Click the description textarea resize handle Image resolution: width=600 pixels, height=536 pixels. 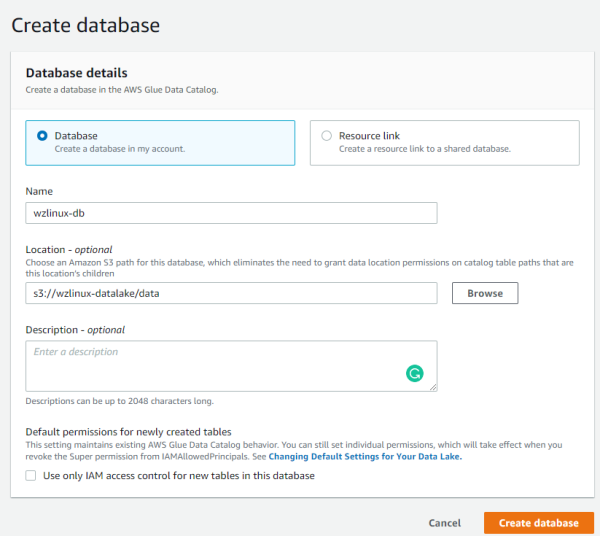point(433,387)
